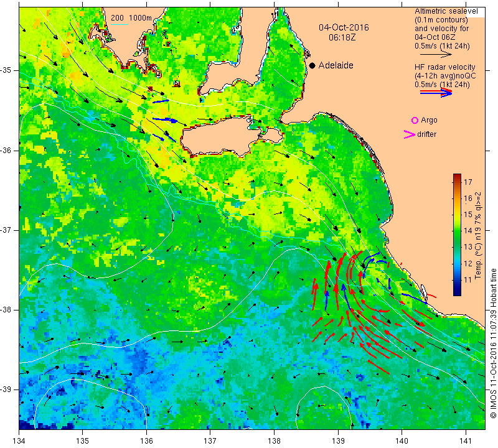Click the Adelaide label text

click(x=336, y=65)
